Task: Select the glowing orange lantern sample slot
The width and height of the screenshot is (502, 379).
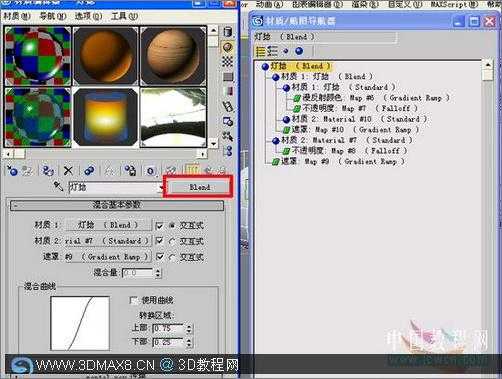Action: [105, 117]
